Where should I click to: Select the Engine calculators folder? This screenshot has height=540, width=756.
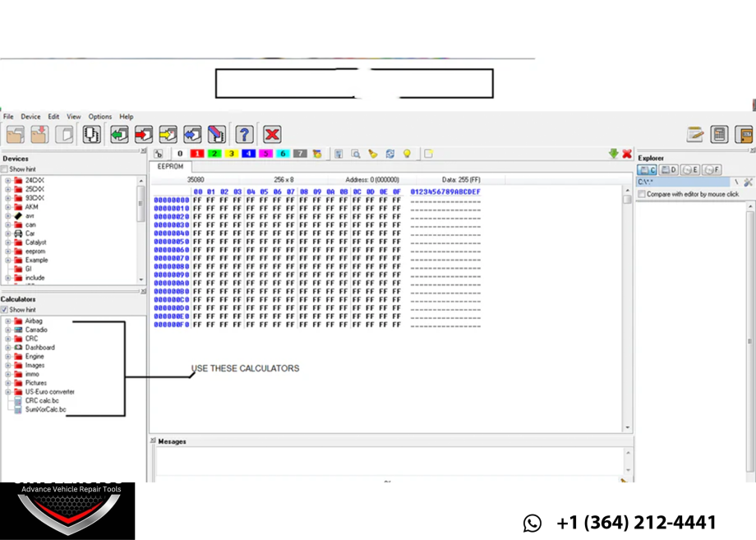35,357
